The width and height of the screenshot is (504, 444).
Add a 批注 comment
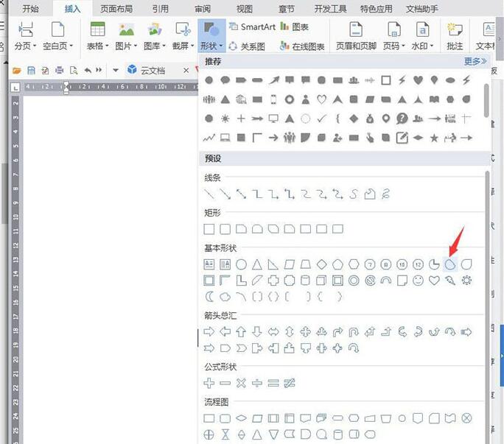[x=455, y=36]
